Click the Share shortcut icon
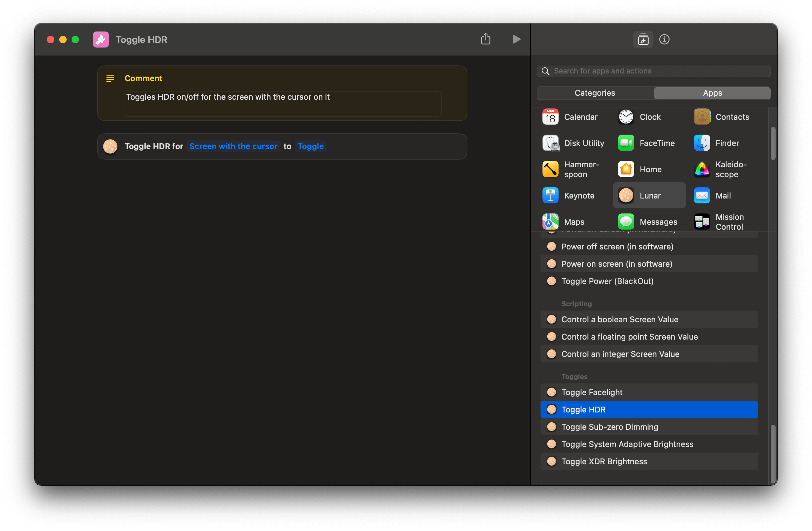The height and width of the screenshot is (531, 812). 486,39
